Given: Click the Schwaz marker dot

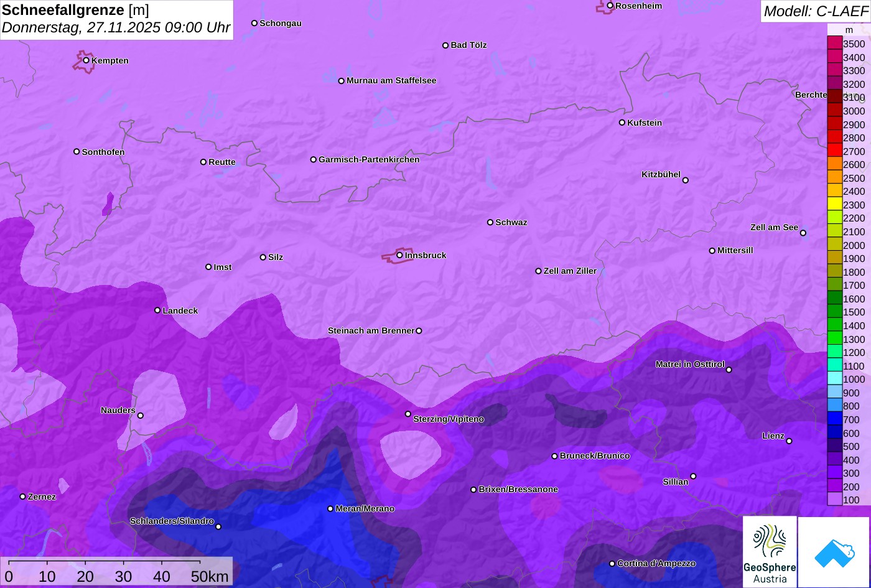Looking at the screenshot, I should click(x=490, y=222).
